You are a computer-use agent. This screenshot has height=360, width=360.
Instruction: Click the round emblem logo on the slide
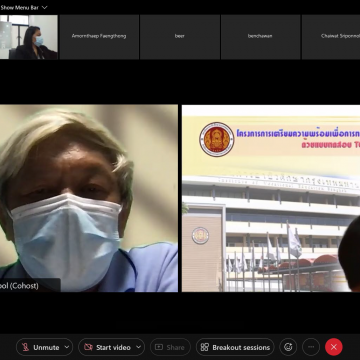tap(217, 139)
